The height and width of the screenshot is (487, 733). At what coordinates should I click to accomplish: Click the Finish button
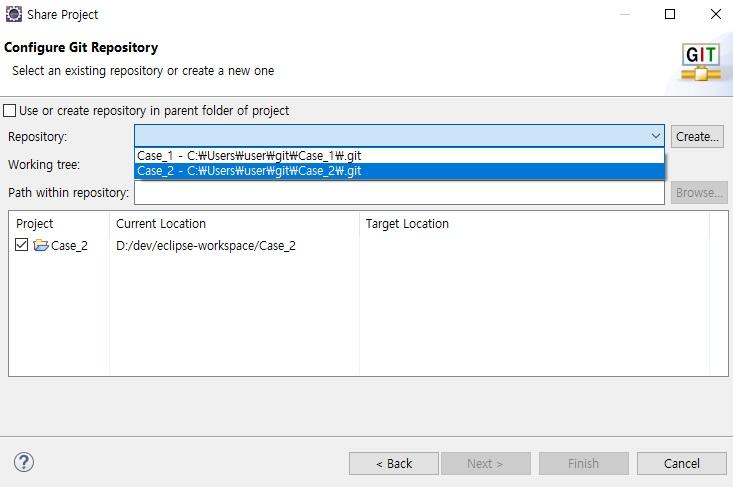pos(583,463)
